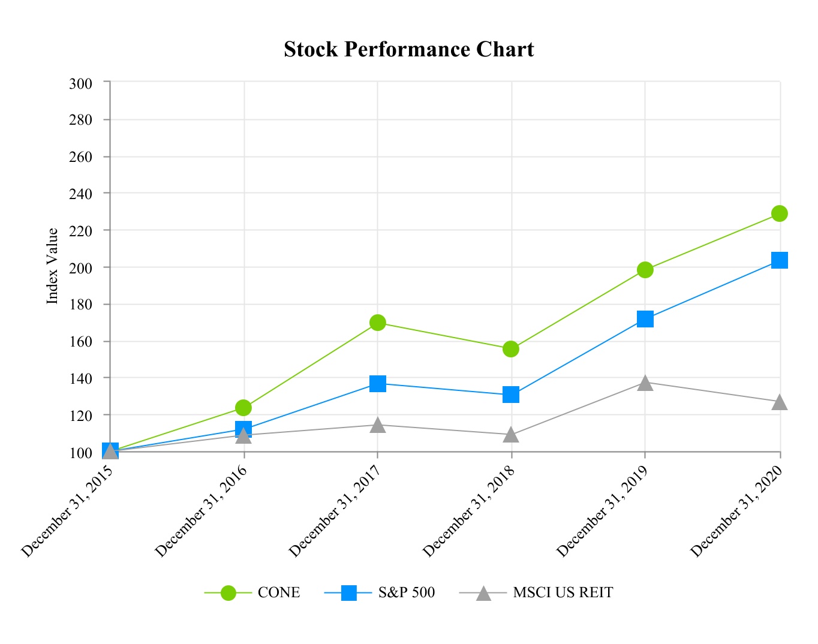The height and width of the screenshot is (644, 818).
Task: Select the S&P 500 square marker for 2017
Action: pyautogui.click(x=378, y=383)
